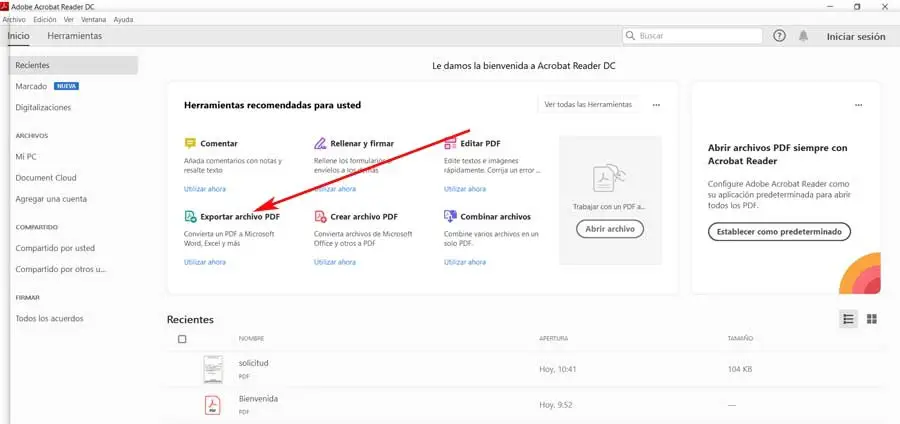Click the Comentar tool icon
900x424 pixels.
point(190,143)
